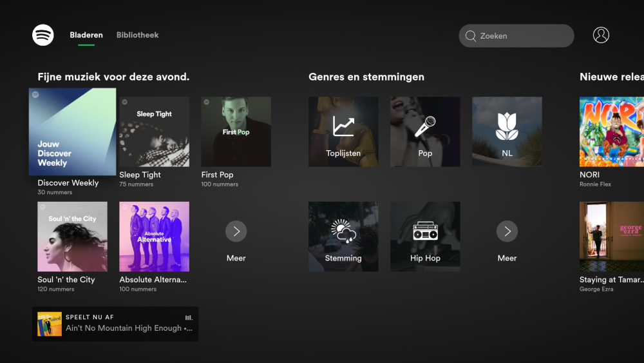The image size is (644, 363).
Task: Expand Meer under Fijne muziek playlists
Action: pyautogui.click(x=236, y=231)
